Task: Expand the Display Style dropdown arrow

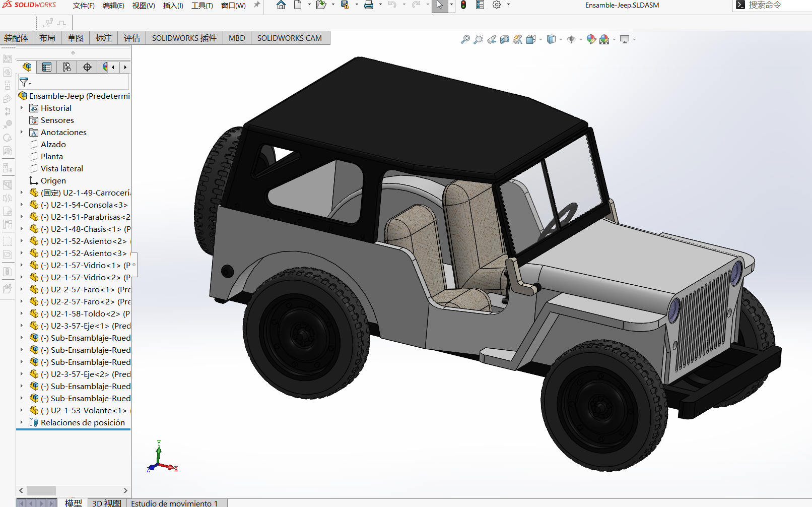Action: pos(561,39)
